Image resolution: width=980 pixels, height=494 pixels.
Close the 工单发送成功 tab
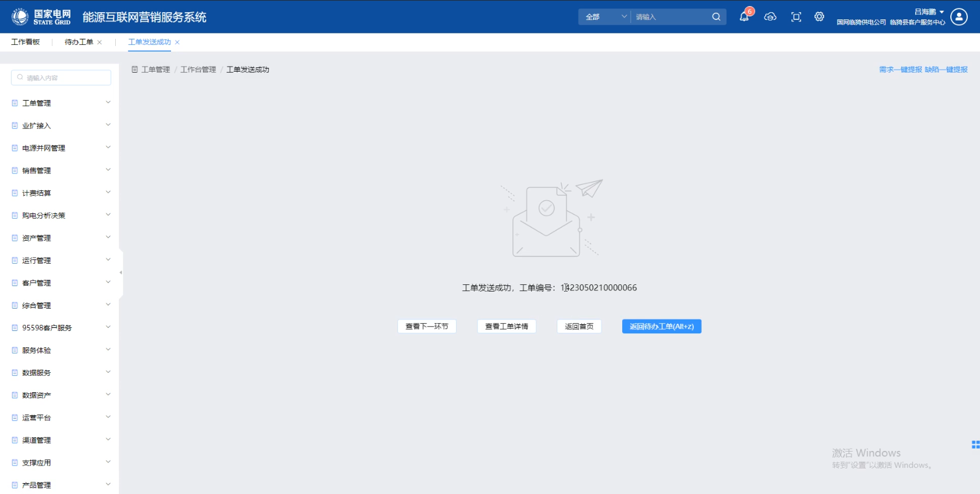(x=177, y=42)
